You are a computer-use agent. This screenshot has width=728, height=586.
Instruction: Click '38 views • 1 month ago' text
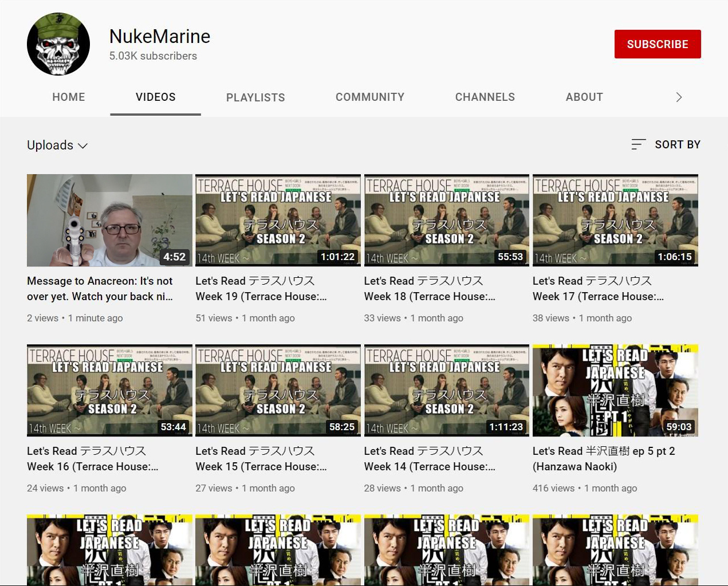[x=583, y=318]
